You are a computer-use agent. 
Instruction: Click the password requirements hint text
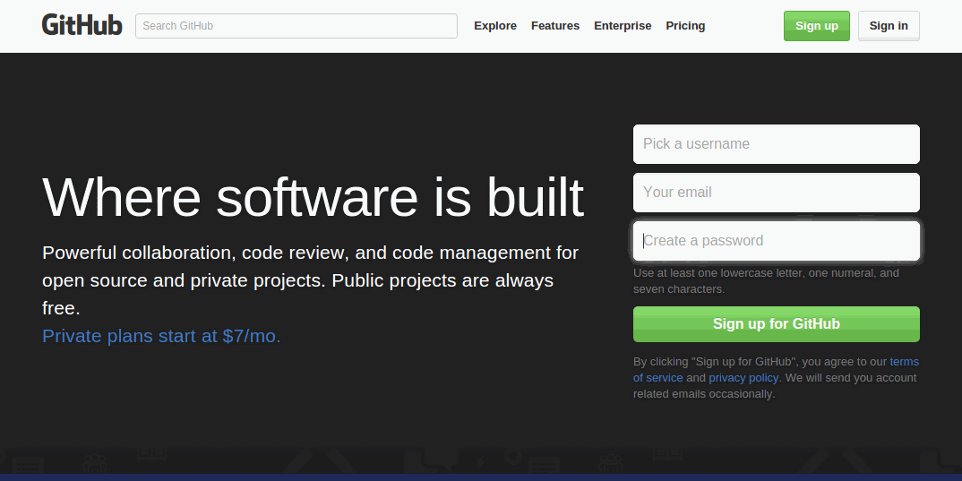(x=765, y=281)
